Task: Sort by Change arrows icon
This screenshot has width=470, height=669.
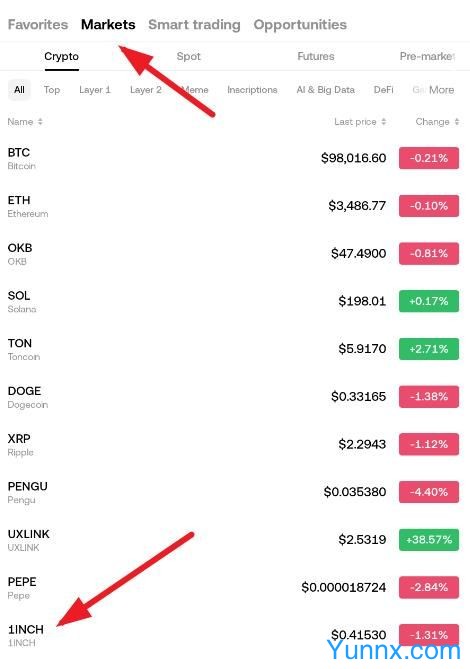Action: (457, 122)
